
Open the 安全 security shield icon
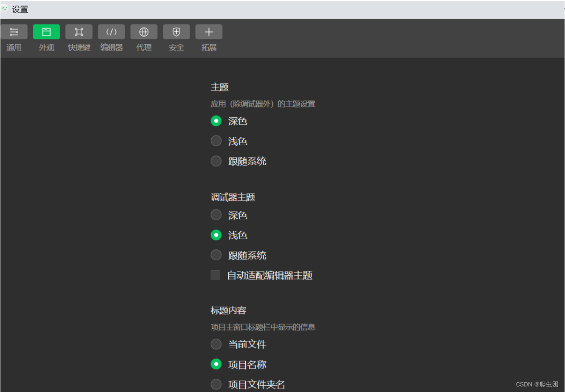coord(176,32)
